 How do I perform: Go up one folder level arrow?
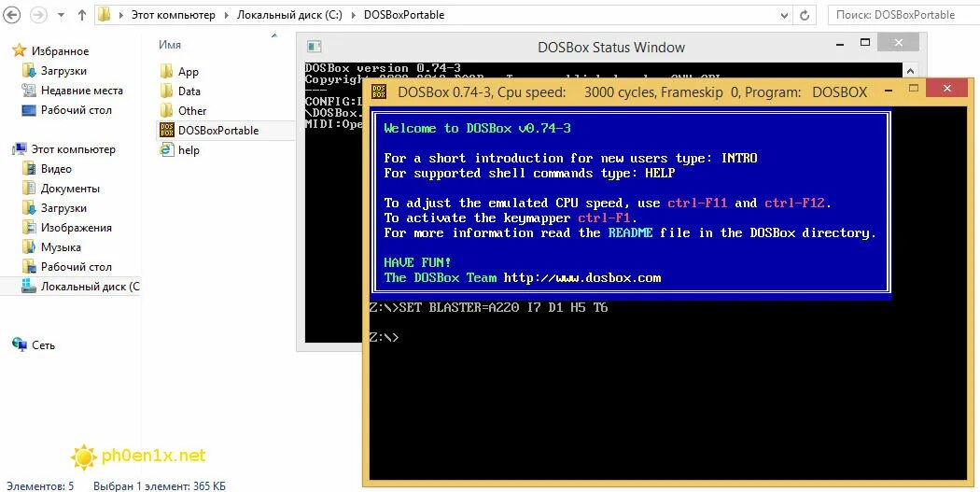coord(82,15)
